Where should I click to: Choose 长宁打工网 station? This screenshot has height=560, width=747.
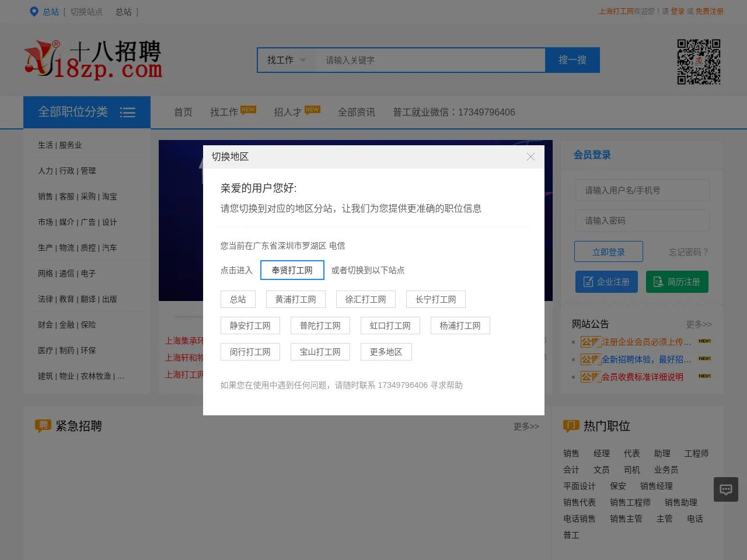coord(436,299)
